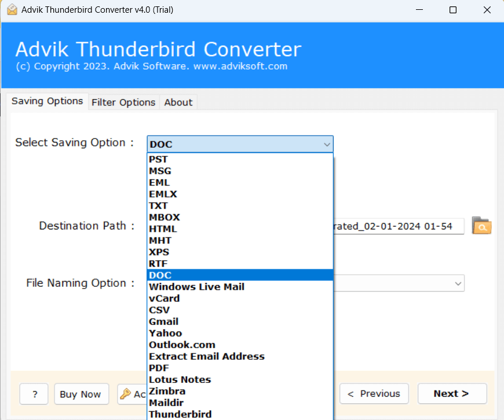
Task: Expand the File Naming Option dropdown
Action: (x=458, y=283)
